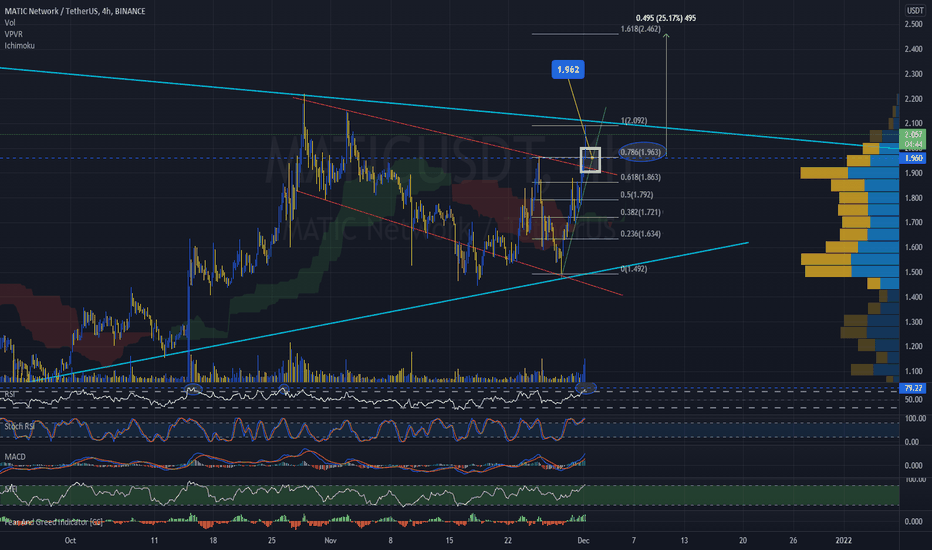The image size is (932, 550).
Task: Click the blue 1.962 price callout label
Action: [x=568, y=70]
